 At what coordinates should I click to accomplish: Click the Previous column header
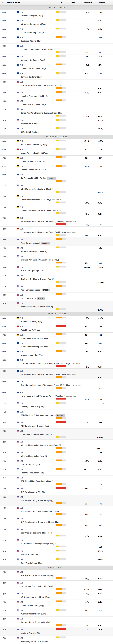[101, 3]
